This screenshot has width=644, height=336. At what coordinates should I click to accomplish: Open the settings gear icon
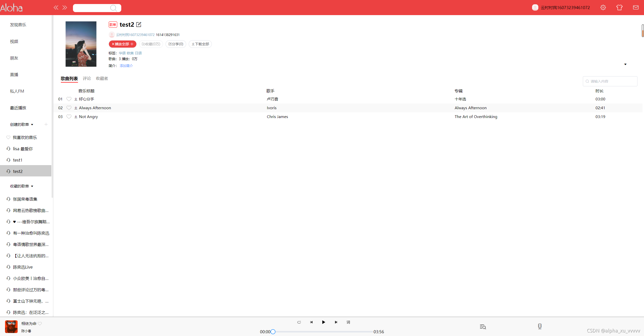click(x=603, y=8)
